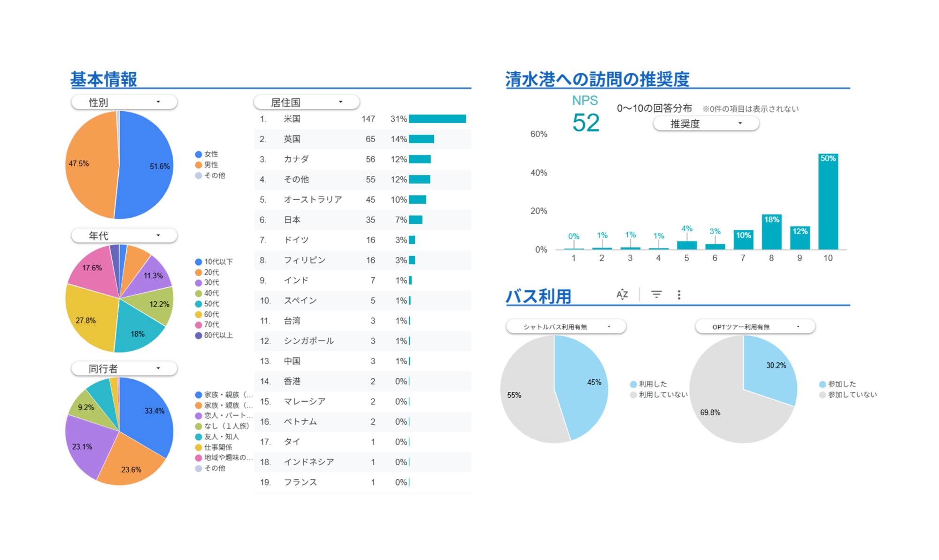Click the 18% bar for score 8

[x=771, y=232]
